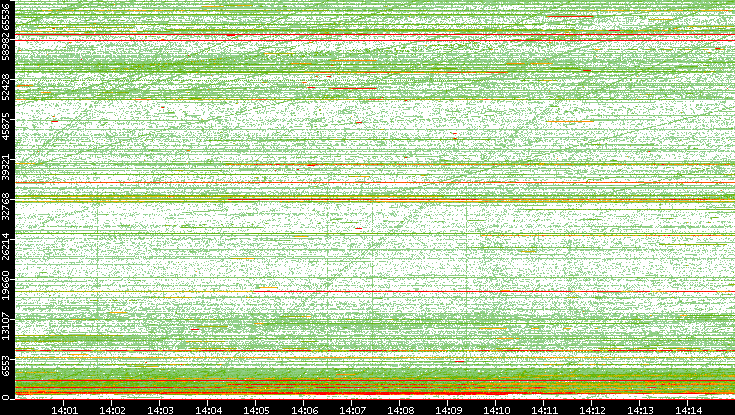Click the 58982 vertical axis label
This screenshot has width=735, height=415.
tap(6, 48)
